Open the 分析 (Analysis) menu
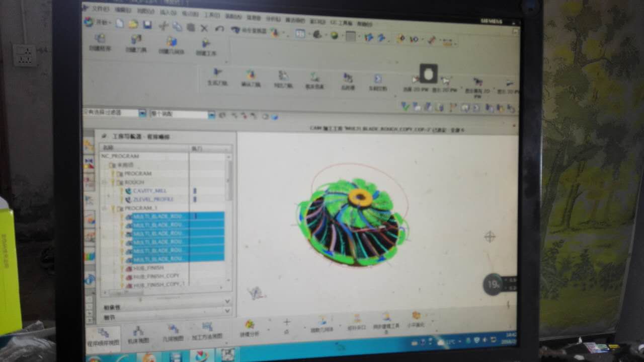The width and height of the screenshot is (644, 362). (x=274, y=18)
